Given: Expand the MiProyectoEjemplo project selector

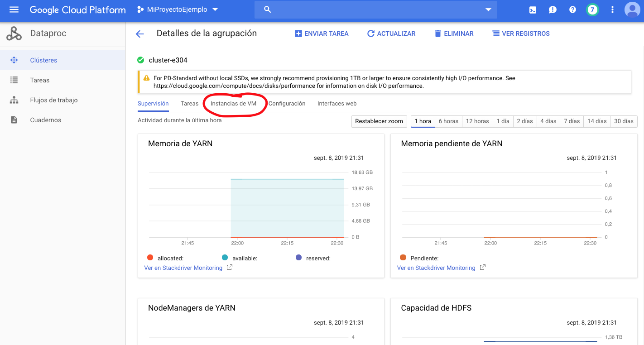Looking at the screenshot, I should 178,10.
